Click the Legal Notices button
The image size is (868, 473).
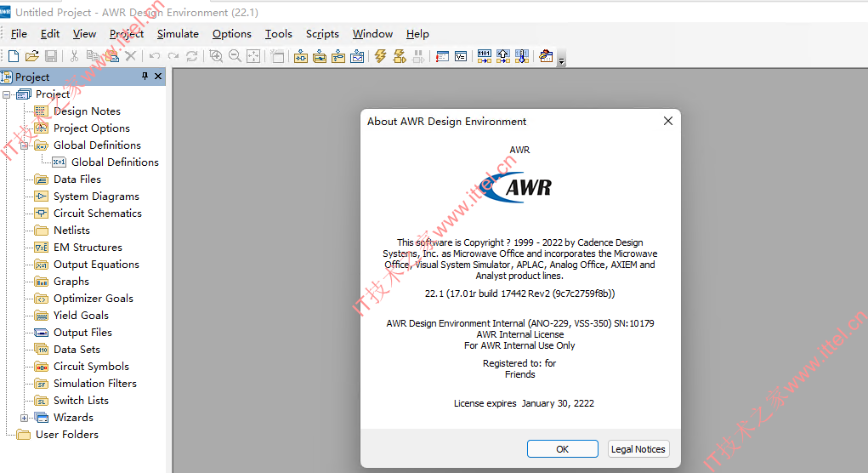tap(638, 449)
